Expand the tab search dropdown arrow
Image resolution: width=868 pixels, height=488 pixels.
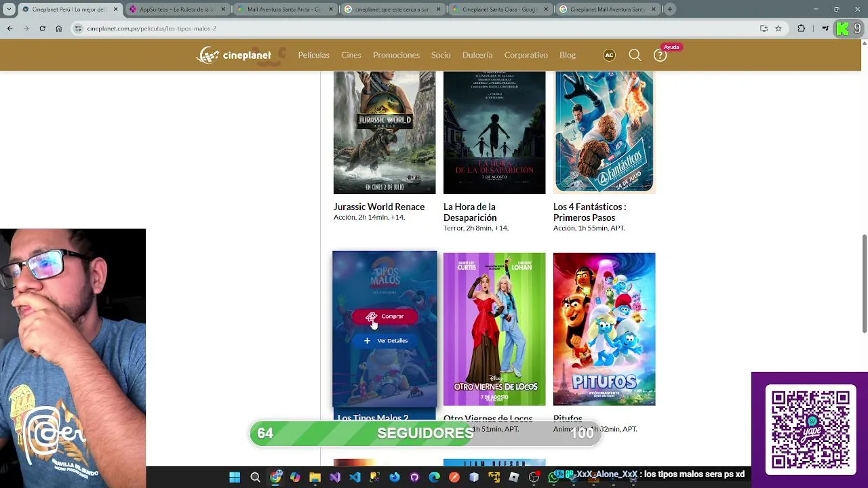[7, 9]
